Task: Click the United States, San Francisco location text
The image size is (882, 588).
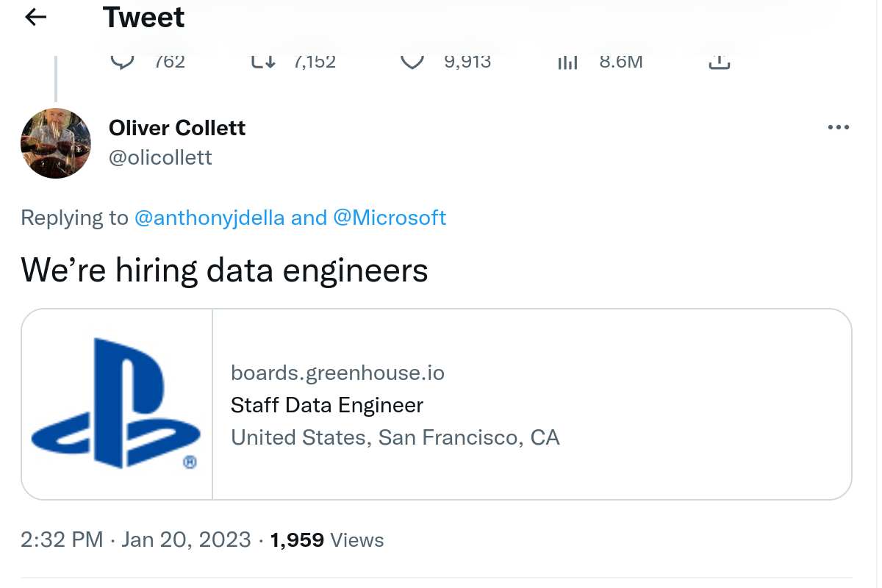Action: 395,437
